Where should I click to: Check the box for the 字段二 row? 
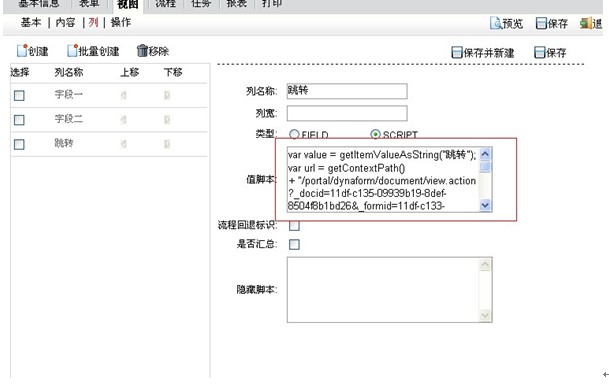click(x=19, y=120)
